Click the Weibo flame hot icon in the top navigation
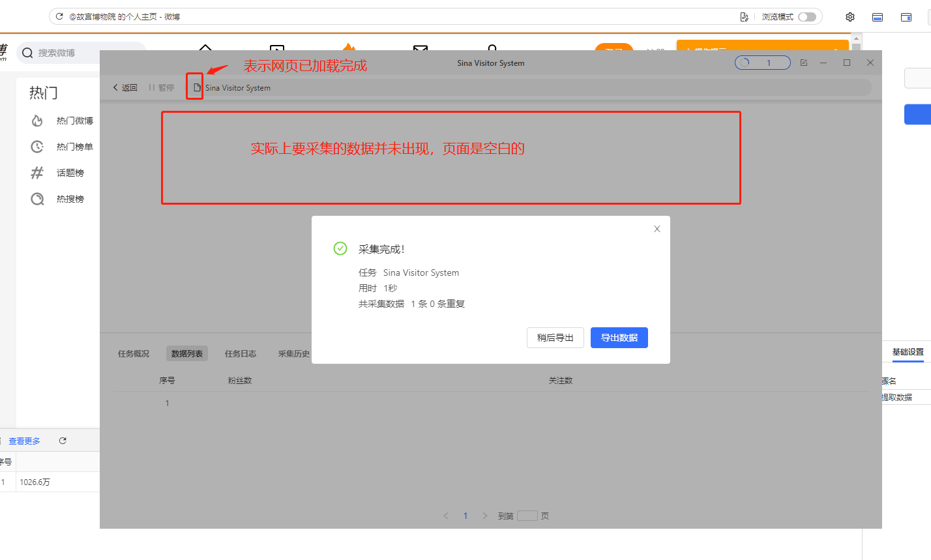This screenshot has height=560, width=931. coord(349,47)
